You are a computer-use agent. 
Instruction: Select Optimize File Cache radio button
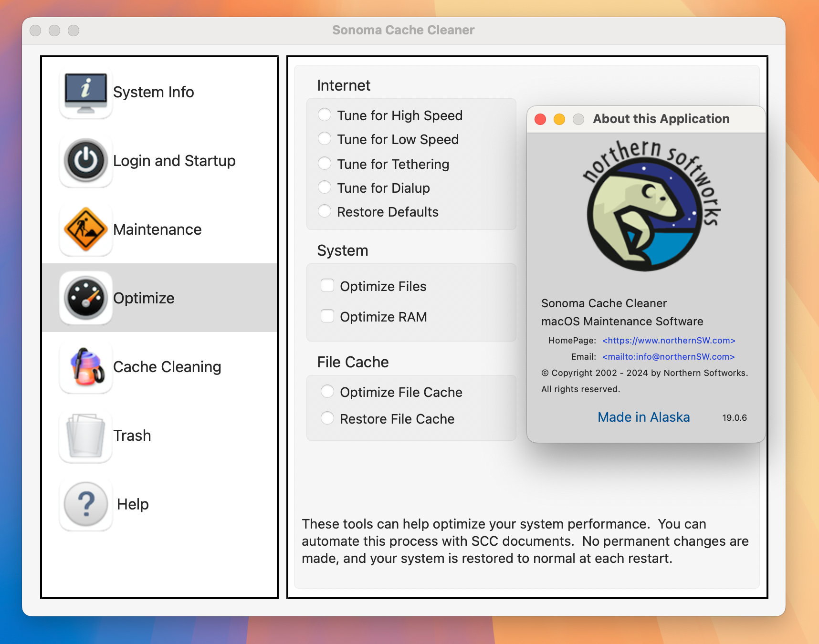tap(327, 391)
